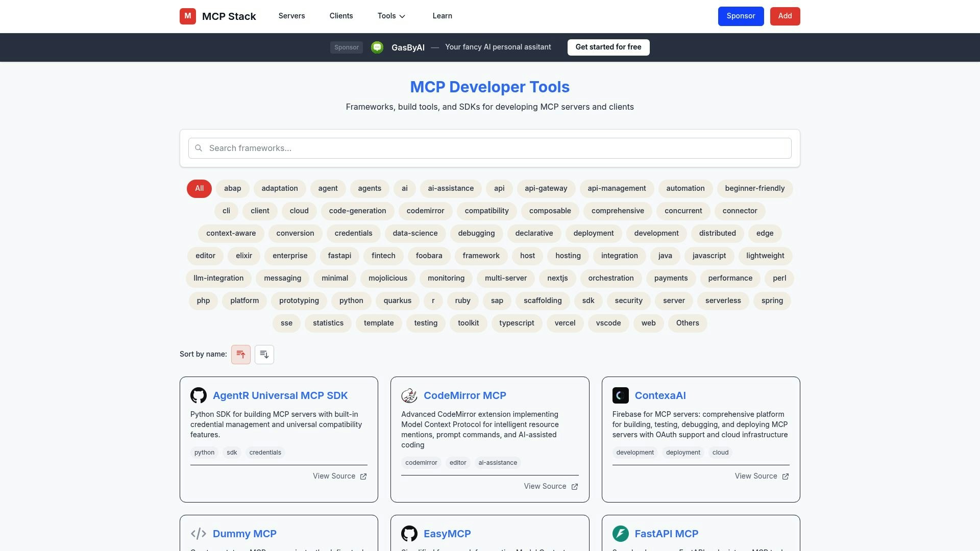Click the AgentR Universal MCP SDK GitHub icon
980x551 pixels.
click(x=199, y=395)
